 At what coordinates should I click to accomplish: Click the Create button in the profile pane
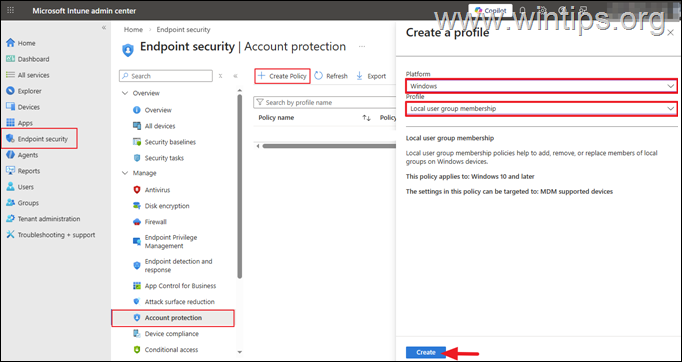426,352
